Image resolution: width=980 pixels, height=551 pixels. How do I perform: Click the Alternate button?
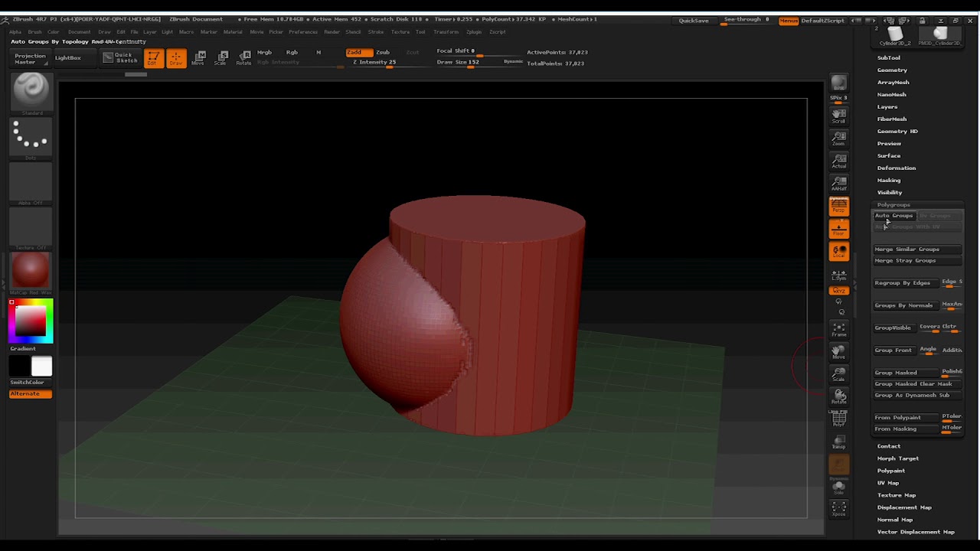[31, 393]
